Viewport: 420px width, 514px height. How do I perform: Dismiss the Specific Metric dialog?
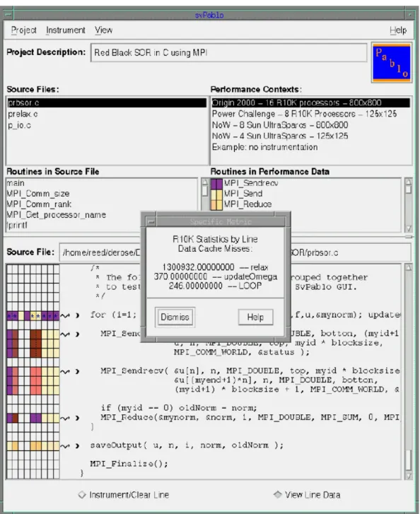175,317
